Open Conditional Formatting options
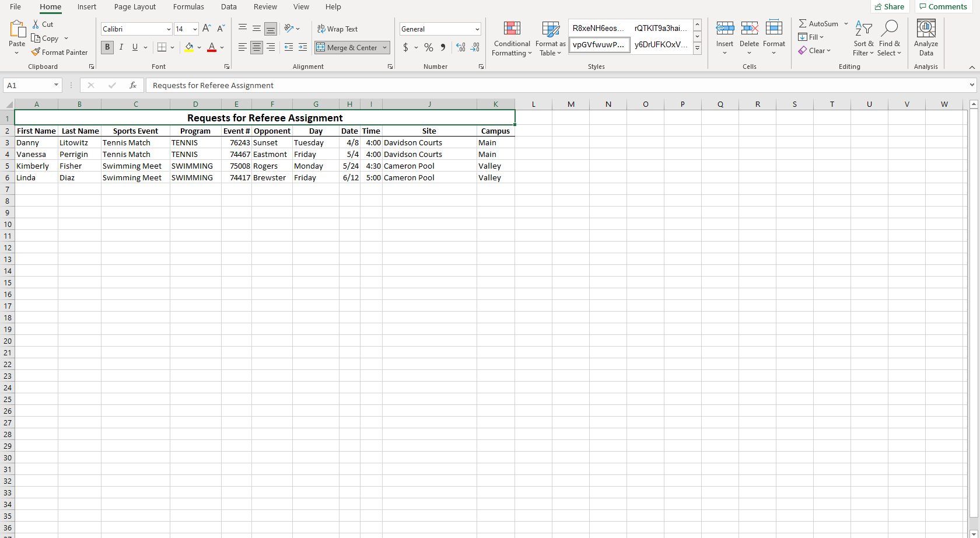980x538 pixels. [512, 39]
